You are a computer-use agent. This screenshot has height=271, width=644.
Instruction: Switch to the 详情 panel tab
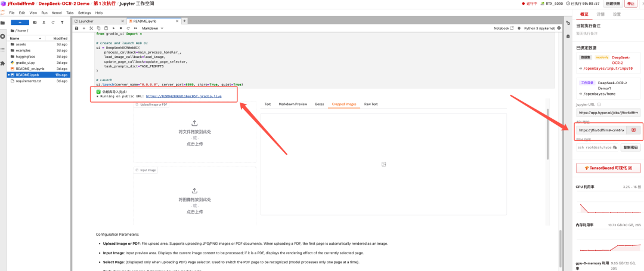tap(600, 14)
